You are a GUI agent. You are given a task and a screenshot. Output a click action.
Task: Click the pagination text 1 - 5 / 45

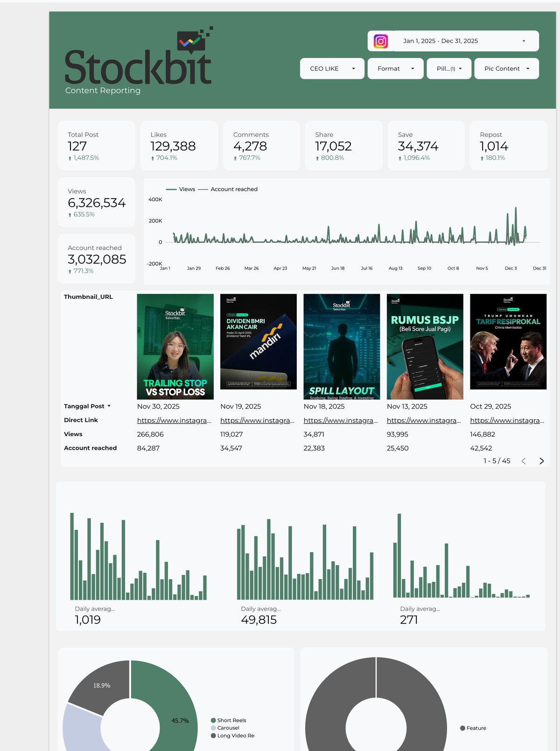pyautogui.click(x=497, y=461)
